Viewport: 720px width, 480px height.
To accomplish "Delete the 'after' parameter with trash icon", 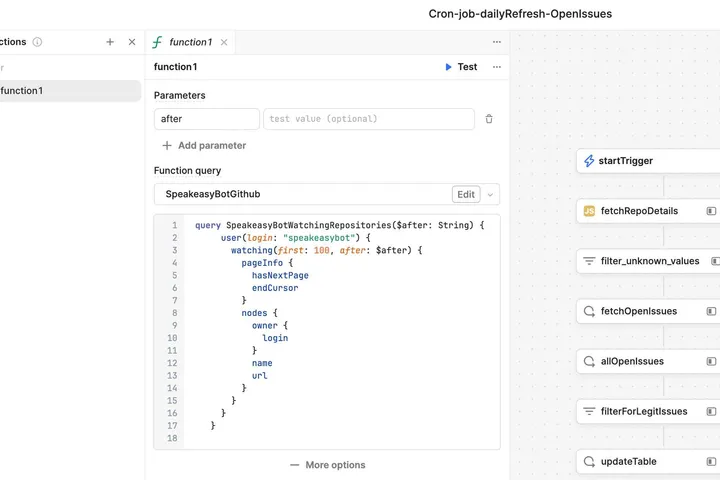I will pos(489,119).
